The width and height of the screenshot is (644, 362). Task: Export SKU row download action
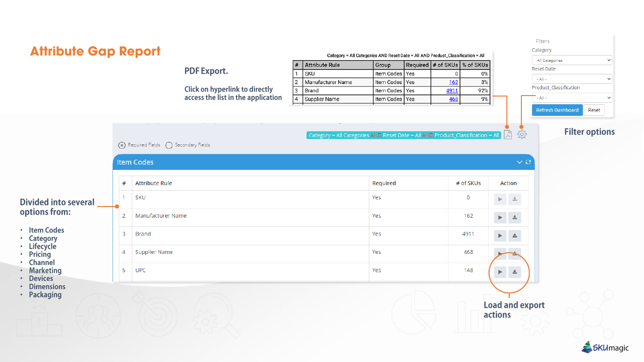click(515, 199)
